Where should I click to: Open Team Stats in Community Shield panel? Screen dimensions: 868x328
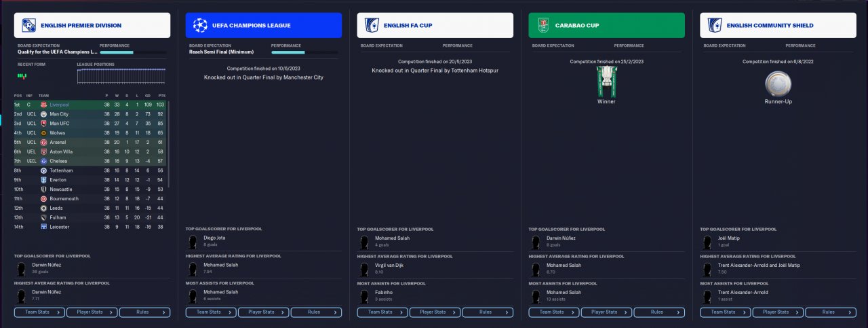pos(726,312)
